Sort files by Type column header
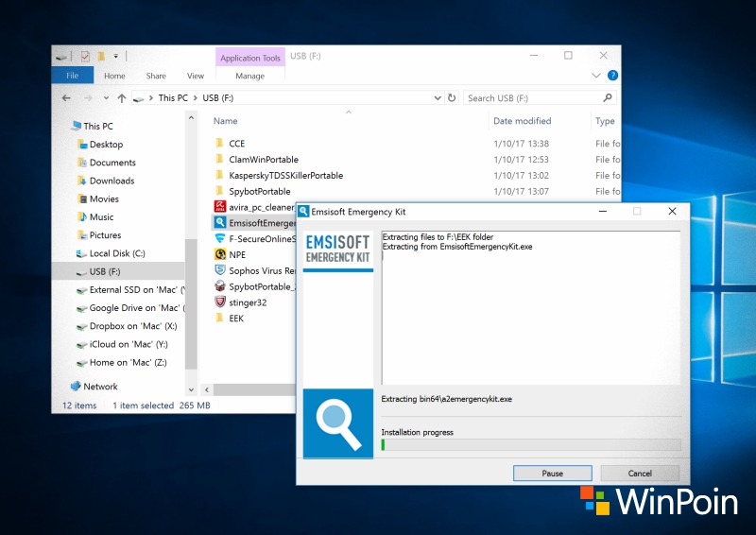 pyautogui.click(x=605, y=121)
